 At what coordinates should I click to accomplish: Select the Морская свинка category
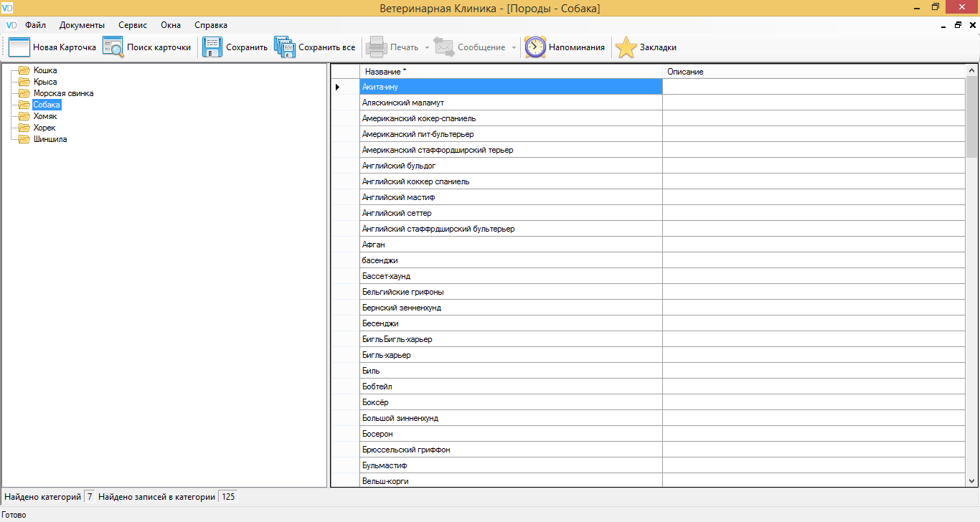point(63,93)
